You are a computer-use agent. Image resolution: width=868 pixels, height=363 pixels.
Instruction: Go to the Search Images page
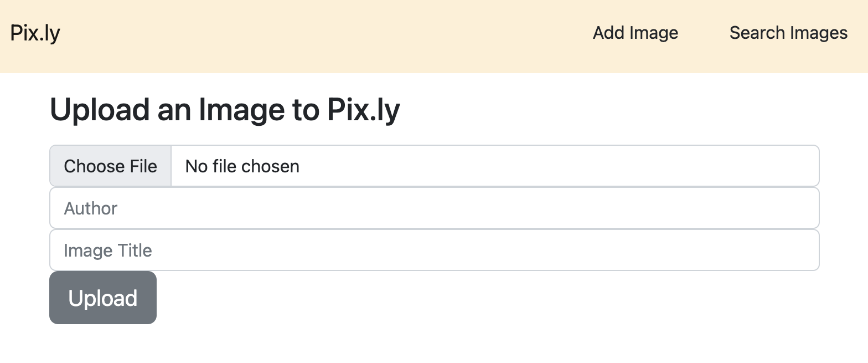pos(788,33)
